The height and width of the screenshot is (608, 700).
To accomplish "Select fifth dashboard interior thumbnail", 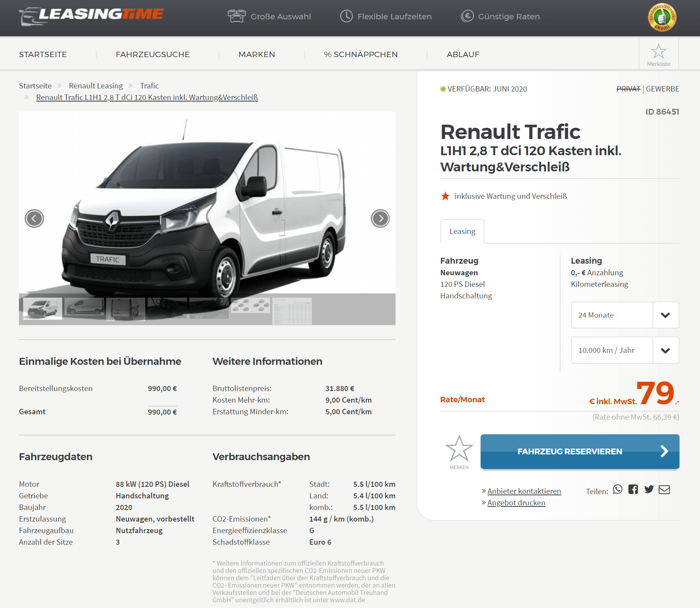I will 209,308.
